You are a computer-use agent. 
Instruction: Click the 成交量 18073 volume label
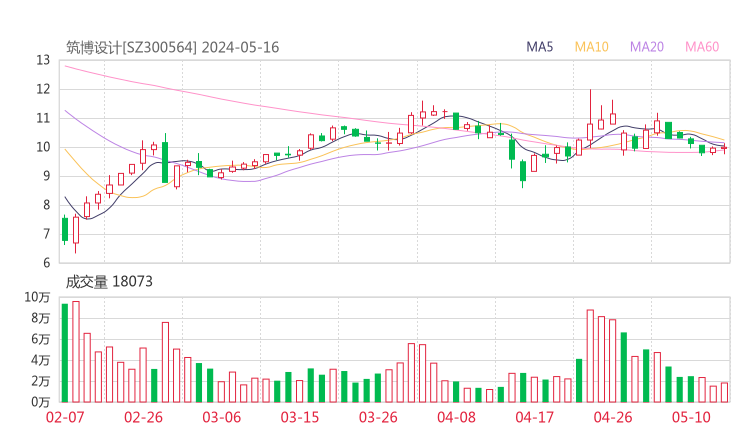coord(109,282)
